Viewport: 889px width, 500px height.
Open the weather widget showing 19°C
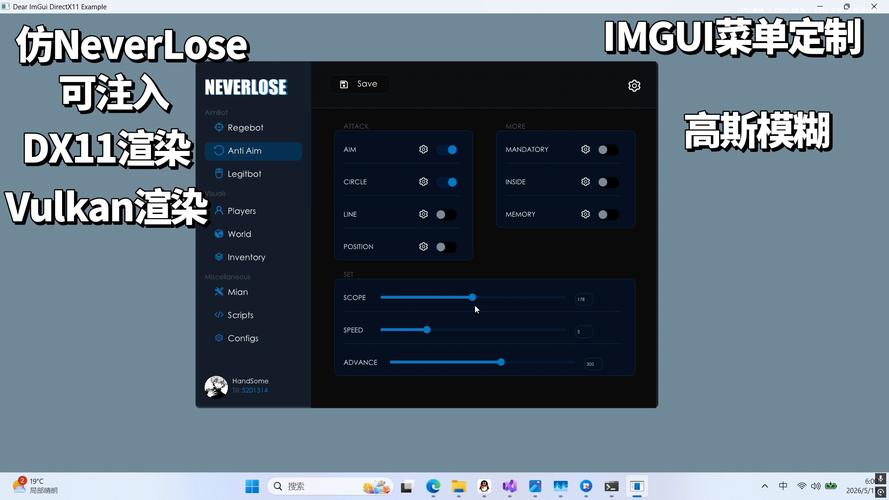34,486
